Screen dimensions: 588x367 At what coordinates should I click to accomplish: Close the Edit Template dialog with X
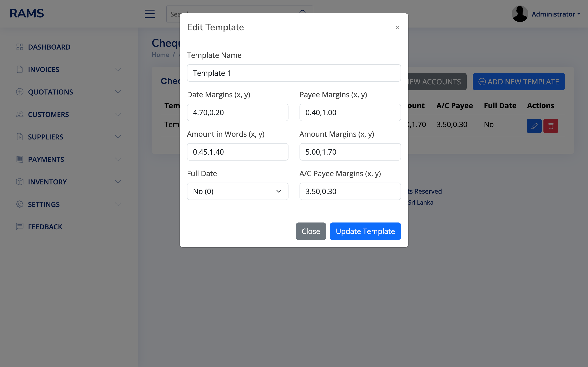coord(397,28)
